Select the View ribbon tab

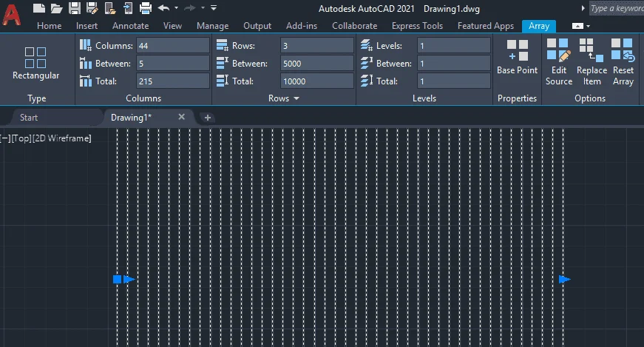pyautogui.click(x=172, y=25)
